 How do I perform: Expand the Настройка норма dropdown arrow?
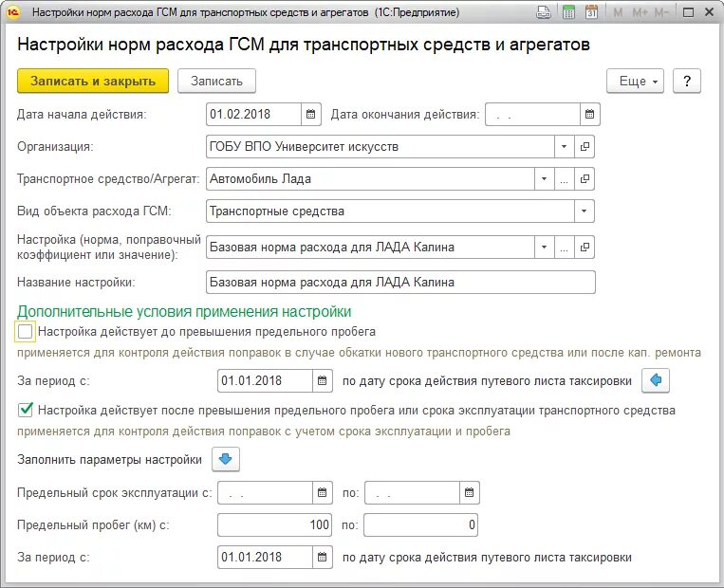544,248
